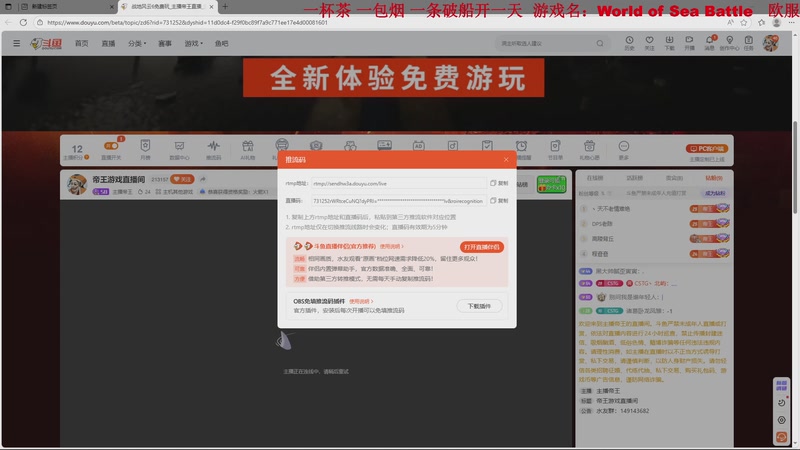Click the 下载插件 button
The image size is (800, 450).
pyautogui.click(x=479, y=306)
